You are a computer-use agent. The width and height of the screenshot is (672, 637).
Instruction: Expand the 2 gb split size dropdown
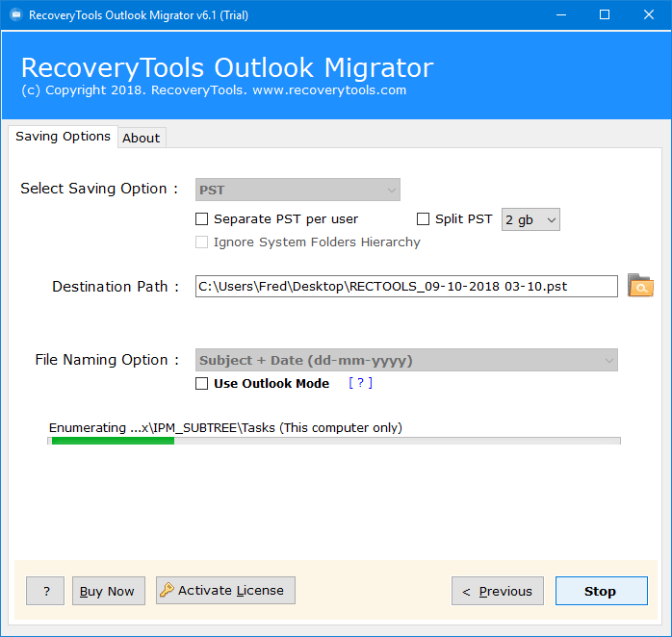(530, 219)
